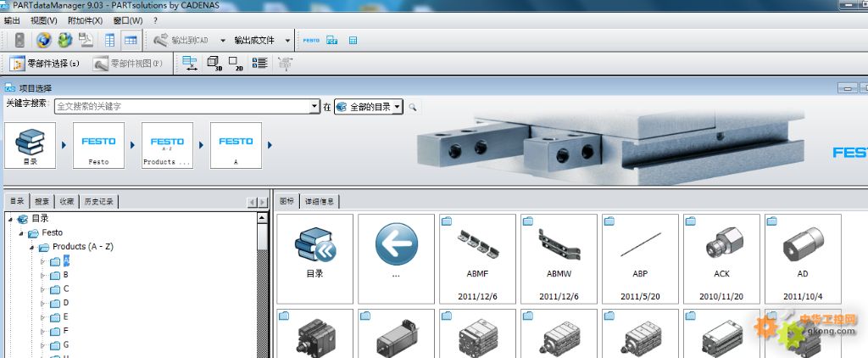The image size is (868, 358).
Task: Click the 输出到CAD button
Action: click(x=181, y=40)
